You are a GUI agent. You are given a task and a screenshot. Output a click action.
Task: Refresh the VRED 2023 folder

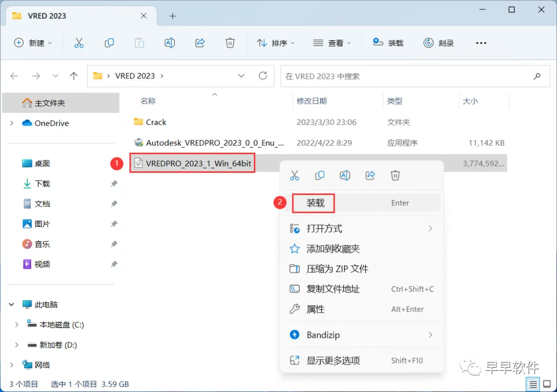coord(263,76)
